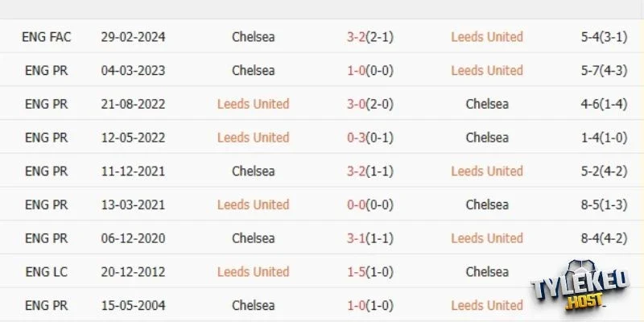Select the 0-0(0-0) draw score
This screenshot has height=322, width=644.
(369, 205)
